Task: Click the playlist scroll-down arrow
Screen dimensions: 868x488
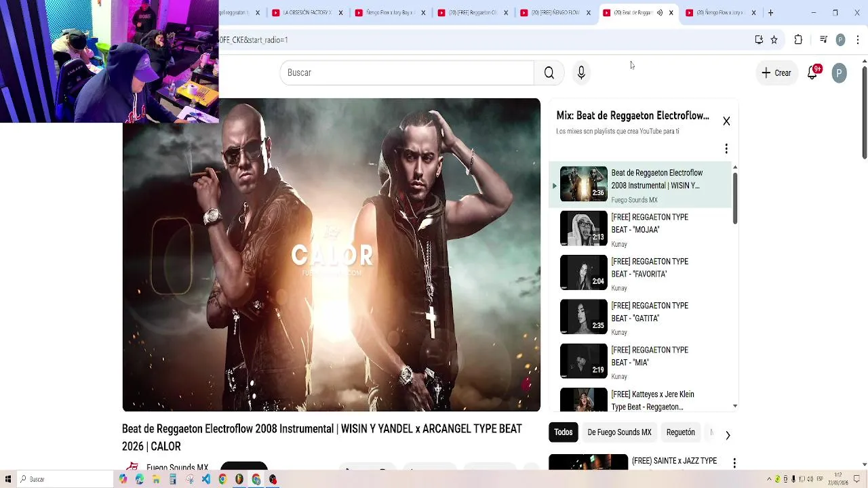Action: click(735, 406)
